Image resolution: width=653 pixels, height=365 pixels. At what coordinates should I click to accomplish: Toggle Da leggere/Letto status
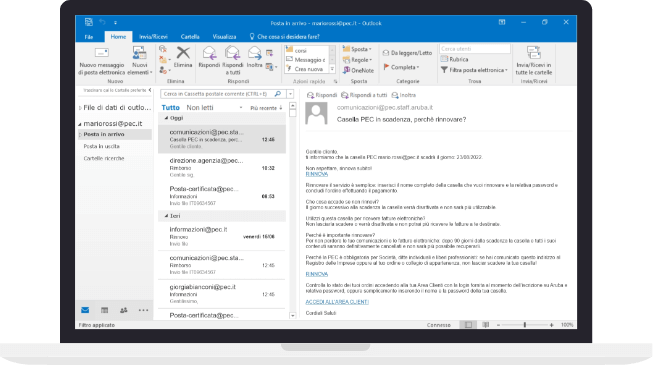pos(407,53)
